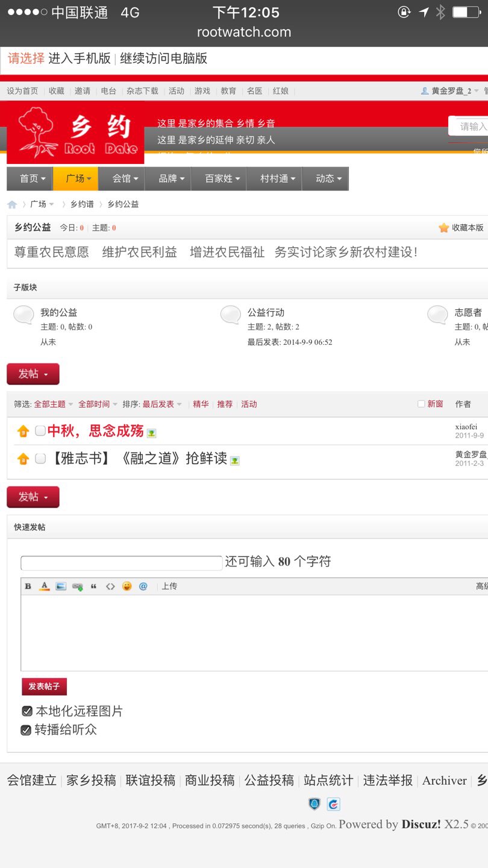Viewport: 488px width, 868px height.
Task: Click the home icon in breadcrumb
Action: pyautogui.click(x=12, y=204)
